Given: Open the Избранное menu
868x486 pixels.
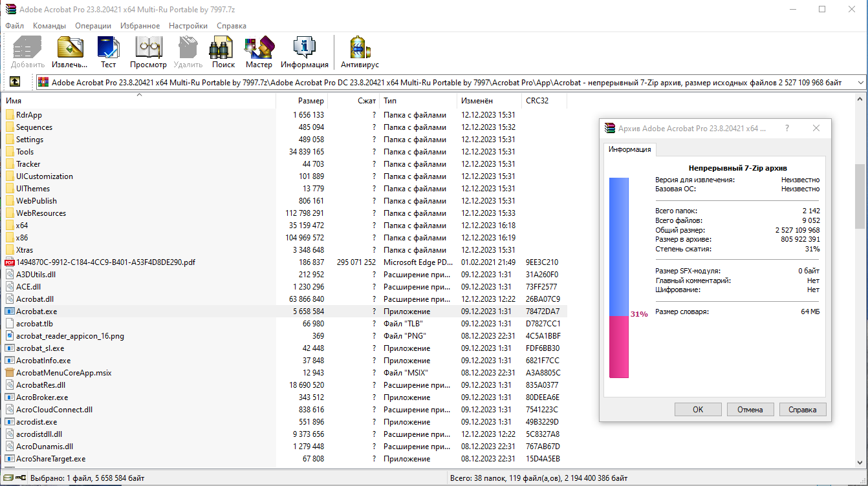Looking at the screenshot, I should point(138,26).
